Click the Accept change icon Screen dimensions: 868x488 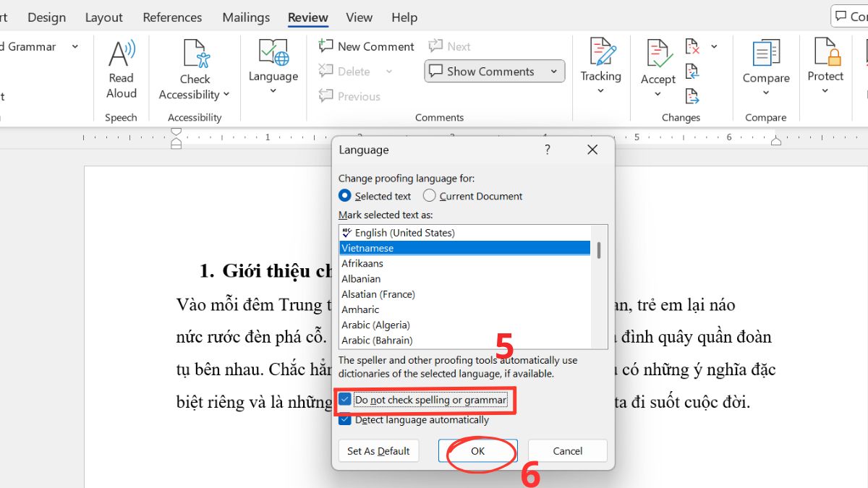pyautogui.click(x=658, y=53)
